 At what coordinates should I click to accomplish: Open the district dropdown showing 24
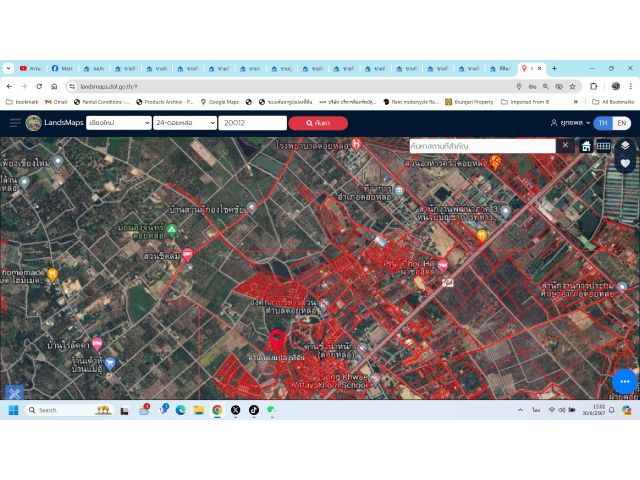(x=184, y=123)
